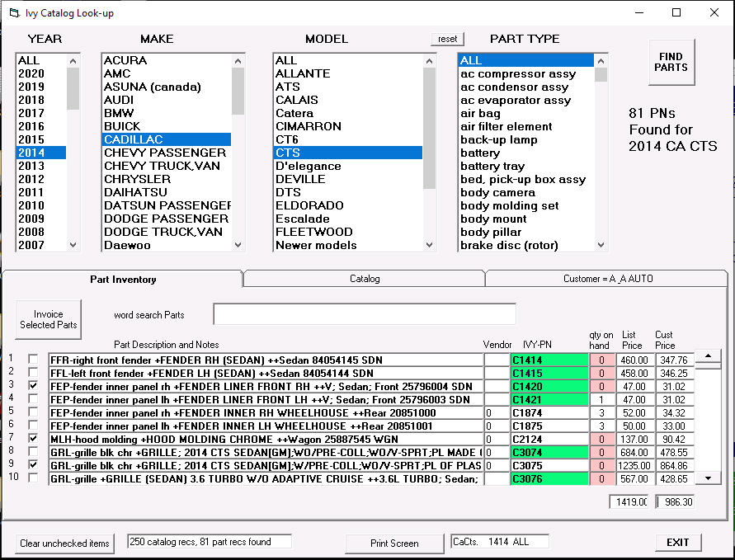Viewport: 735px width, 560px height.
Task: Click the FIND PARTS button
Action: [x=671, y=62]
